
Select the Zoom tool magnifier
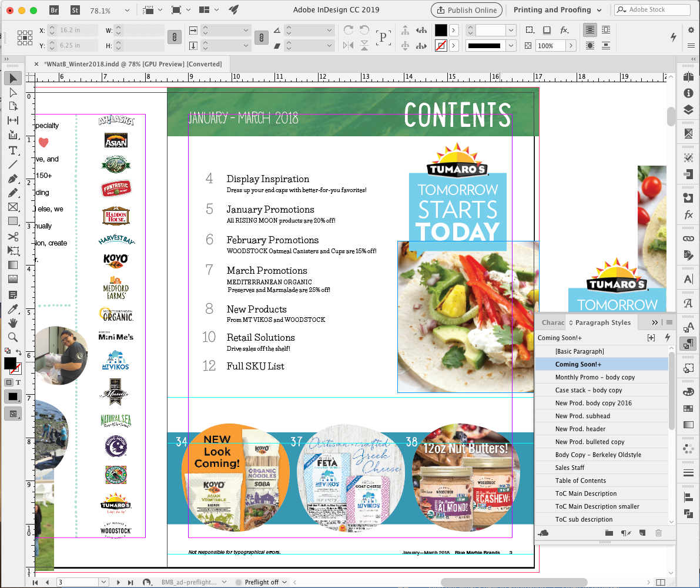pos(13,337)
